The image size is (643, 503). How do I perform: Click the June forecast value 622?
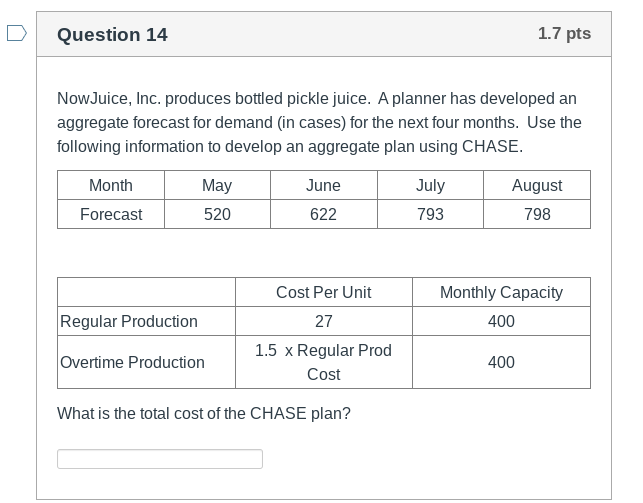323,214
